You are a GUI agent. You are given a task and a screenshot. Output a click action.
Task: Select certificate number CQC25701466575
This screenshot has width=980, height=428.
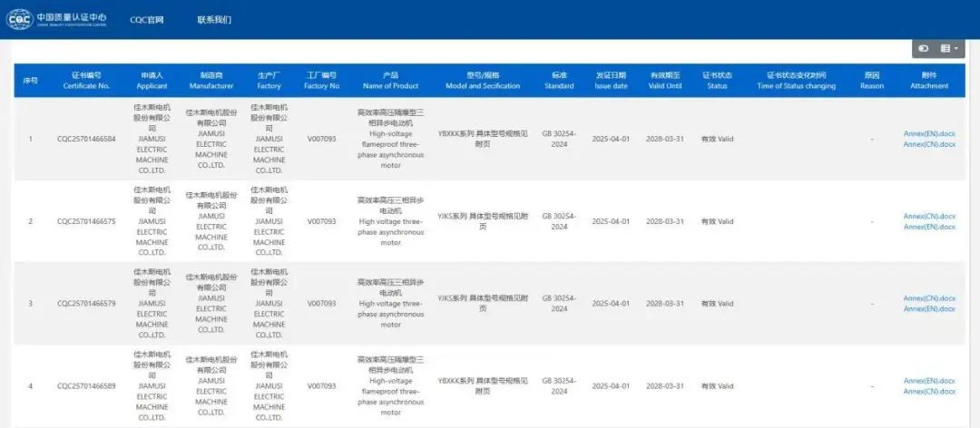coord(86,221)
